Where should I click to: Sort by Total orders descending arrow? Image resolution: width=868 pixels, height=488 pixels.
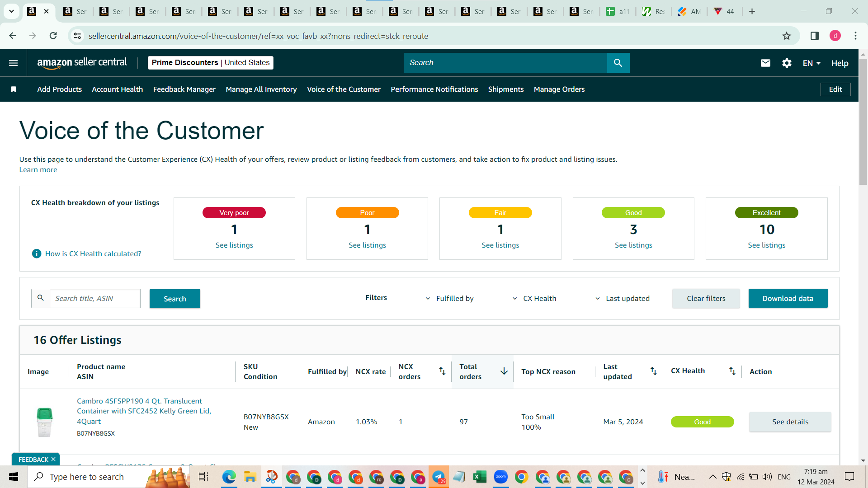point(504,371)
